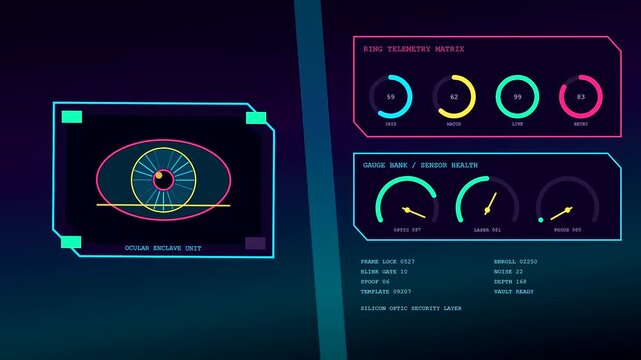The width and height of the screenshot is (641, 360).
Task: Click the value 59 inside IRIS ring
Action: [x=391, y=97]
